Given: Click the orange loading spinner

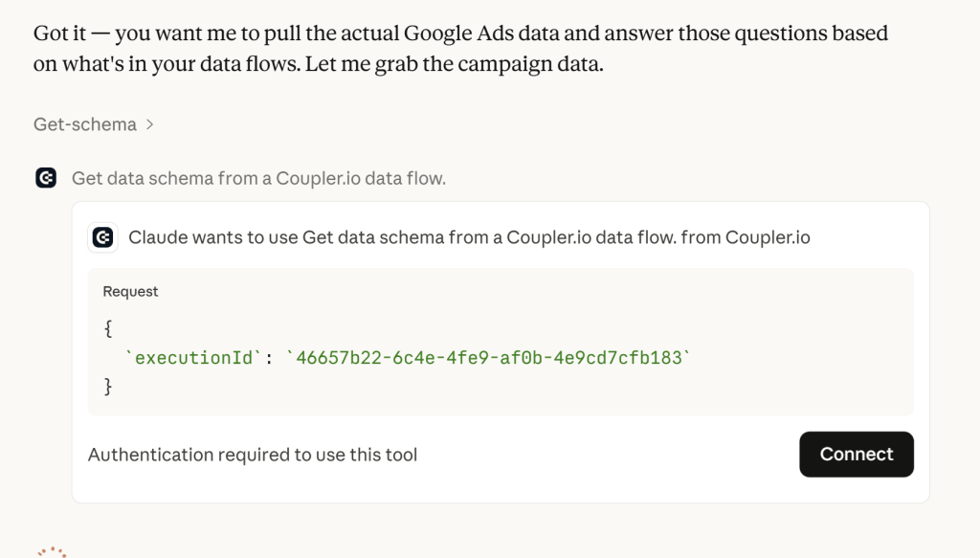Looking at the screenshot, I should (52, 552).
